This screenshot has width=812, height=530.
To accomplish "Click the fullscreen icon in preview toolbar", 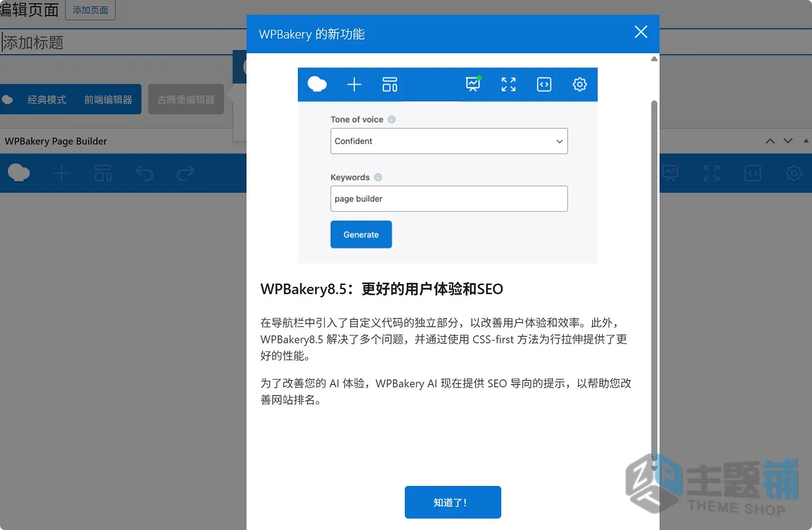I will [509, 84].
